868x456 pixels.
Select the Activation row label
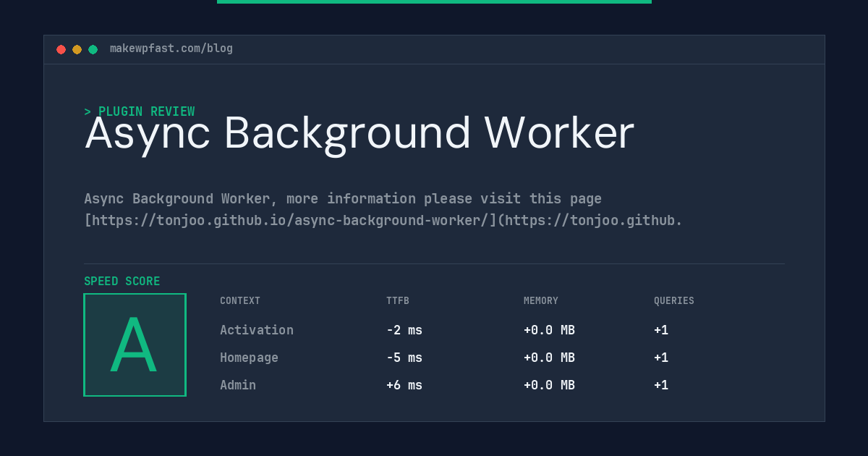click(x=257, y=330)
